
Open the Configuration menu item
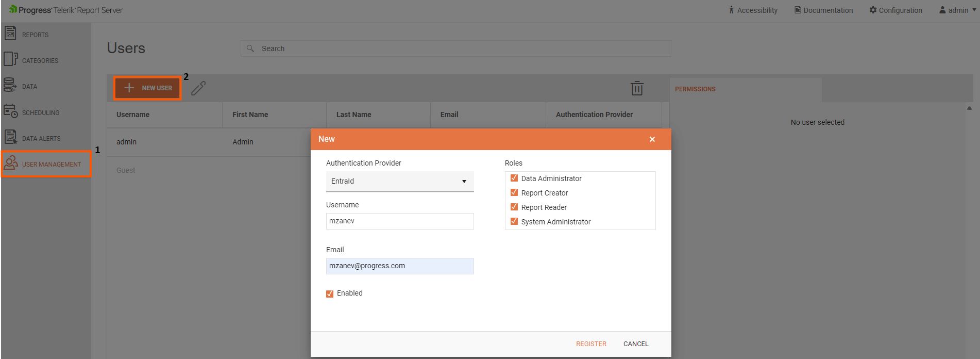click(x=896, y=10)
